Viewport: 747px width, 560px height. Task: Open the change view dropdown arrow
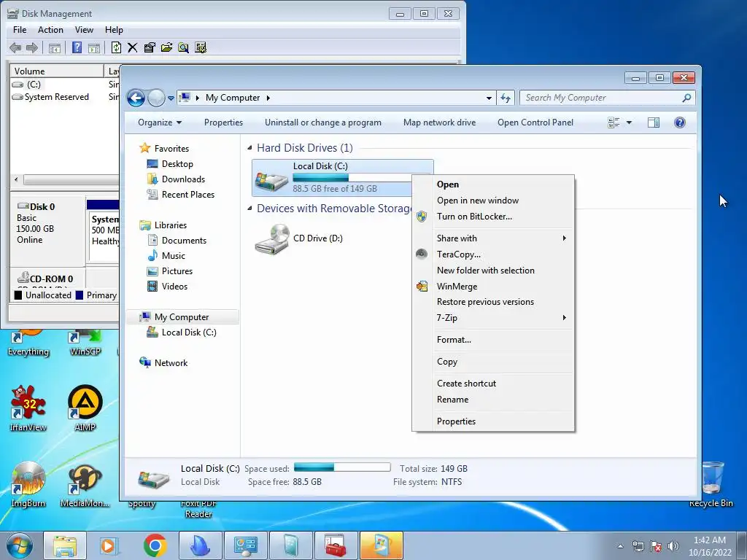click(x=629, y=122)
